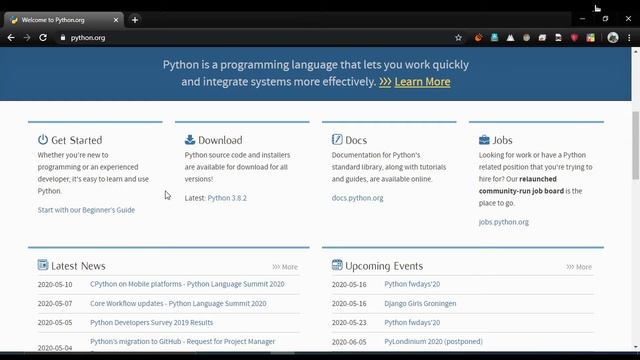Open Python fwdays'20 event on 2020-05-16
Viewport: 640px width, 360px height.
click(412, 284)
